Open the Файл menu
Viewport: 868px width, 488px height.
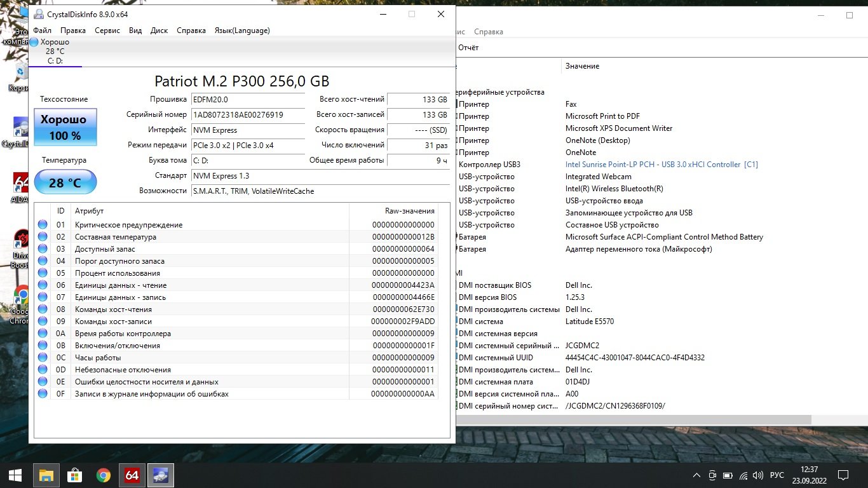pos(42,30)
